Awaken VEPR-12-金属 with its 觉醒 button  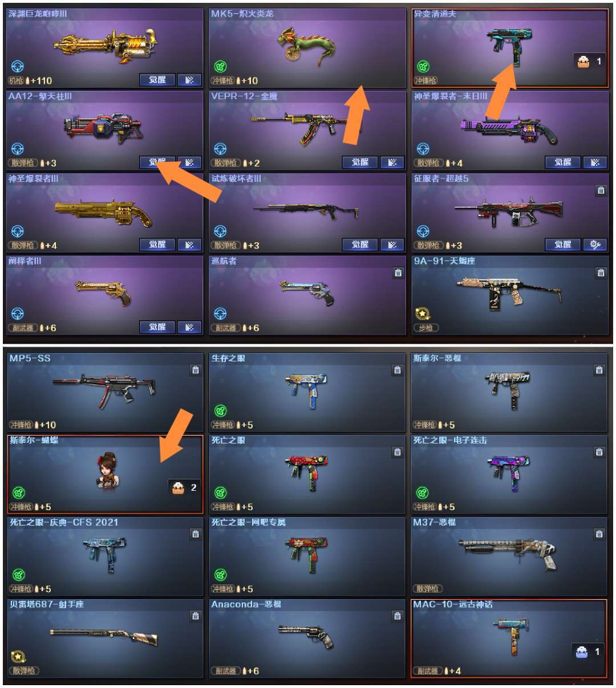tap(360, 162)
